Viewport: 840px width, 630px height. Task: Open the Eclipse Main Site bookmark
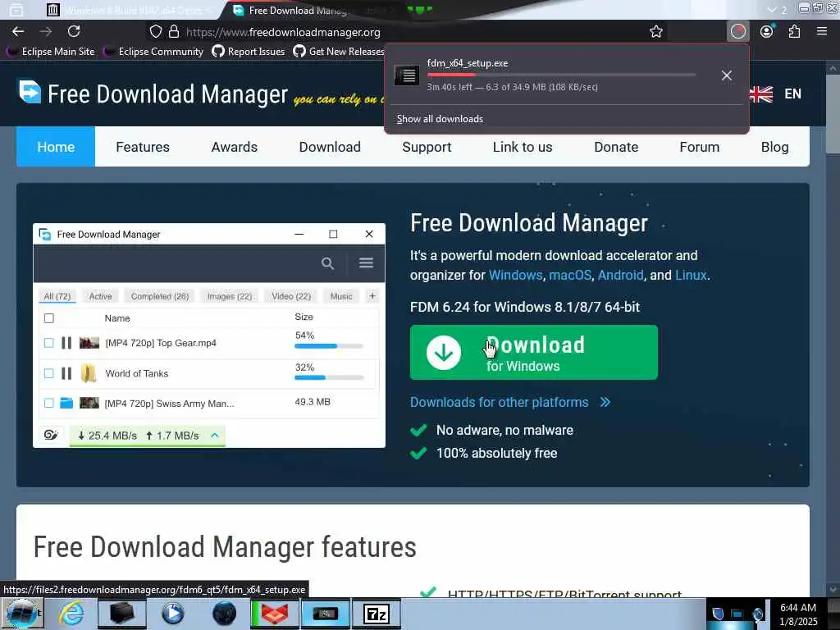[x=50, y=52]
